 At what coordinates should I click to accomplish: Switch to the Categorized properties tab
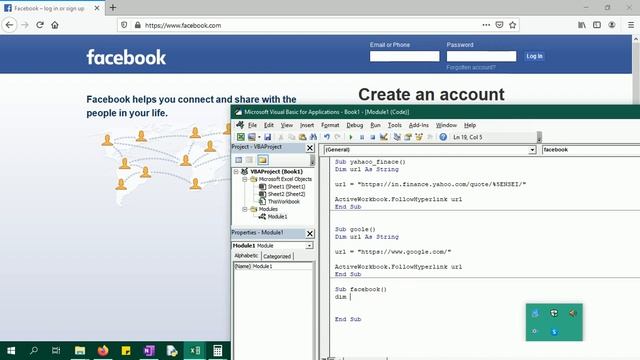click(x=277, y=256)
